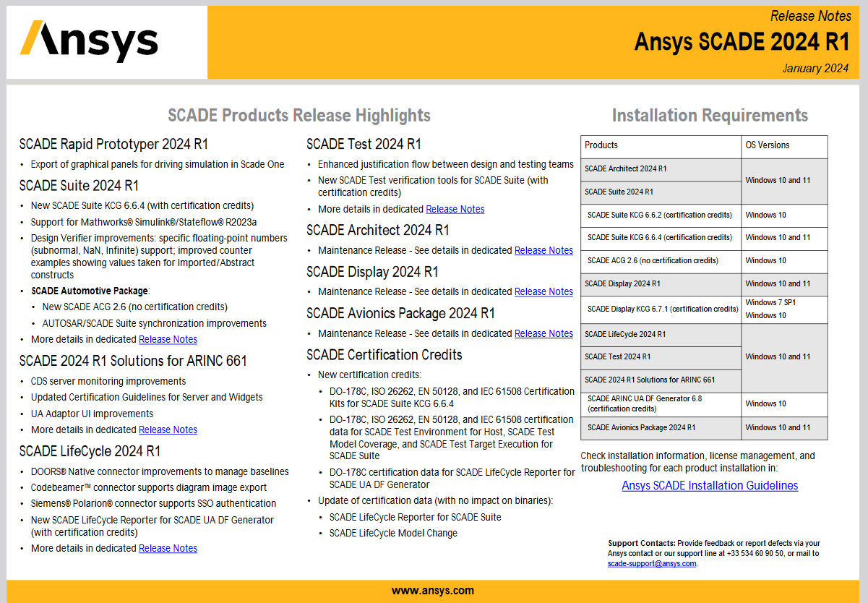Open Release Notes link for SCADE Avionics Package
The width and height of the screenshot is (868, 603).
[543, 333]
